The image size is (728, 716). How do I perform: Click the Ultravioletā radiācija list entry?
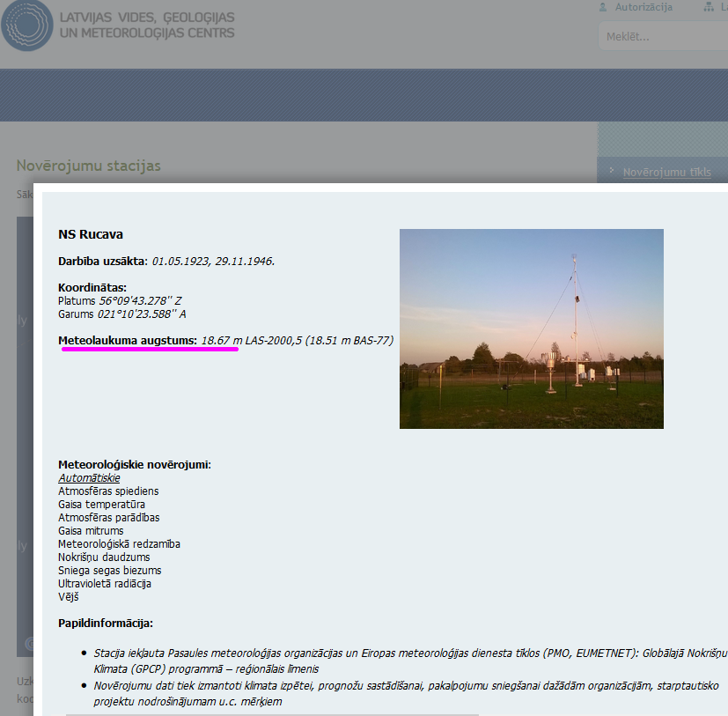[x=105, y=584]
